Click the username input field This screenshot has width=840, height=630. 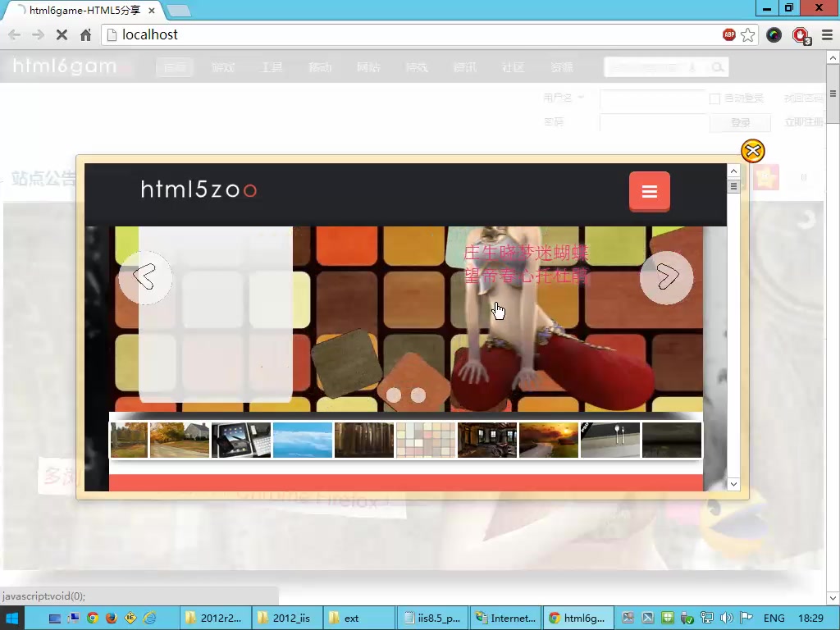click(652, 98)
